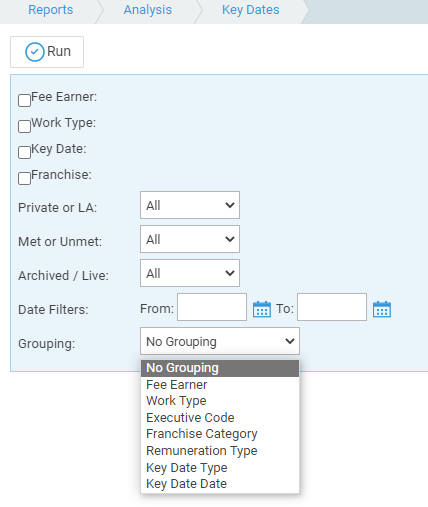The width and height of the screenshot is (428, 507).
Task: Expand the Met or Unmet dropdown
Action: tap(190, 239)
